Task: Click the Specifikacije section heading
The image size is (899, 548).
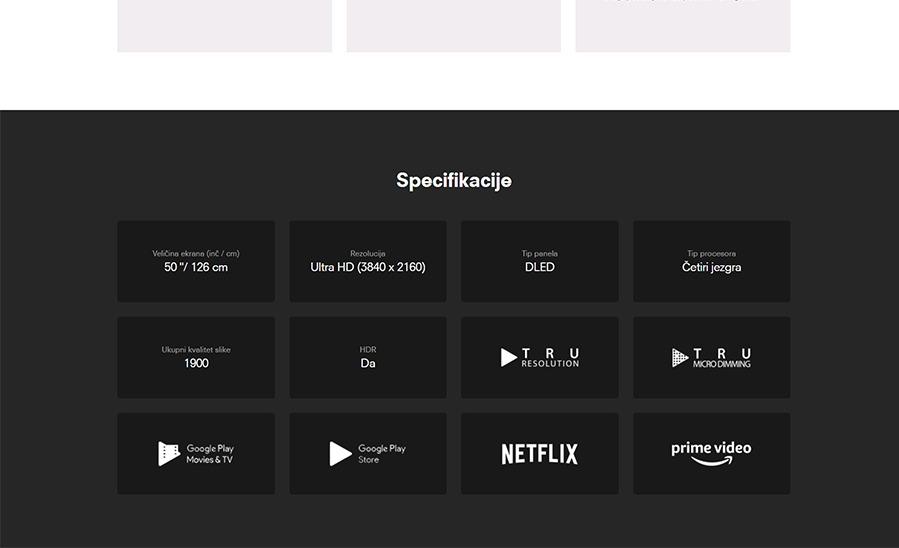Action: 453,181
